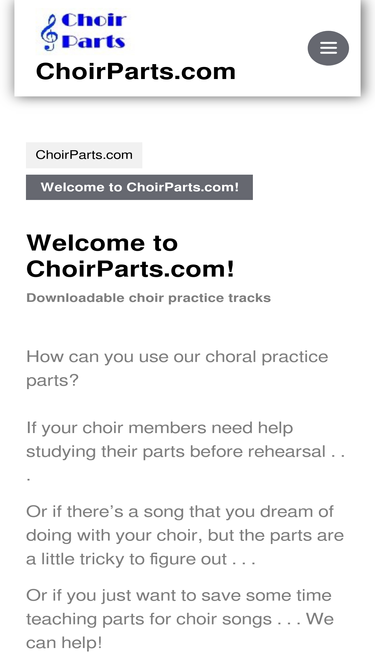
Task: Go to the light gray ChoirParts.com breadcrumb
Action: (84, 155)
